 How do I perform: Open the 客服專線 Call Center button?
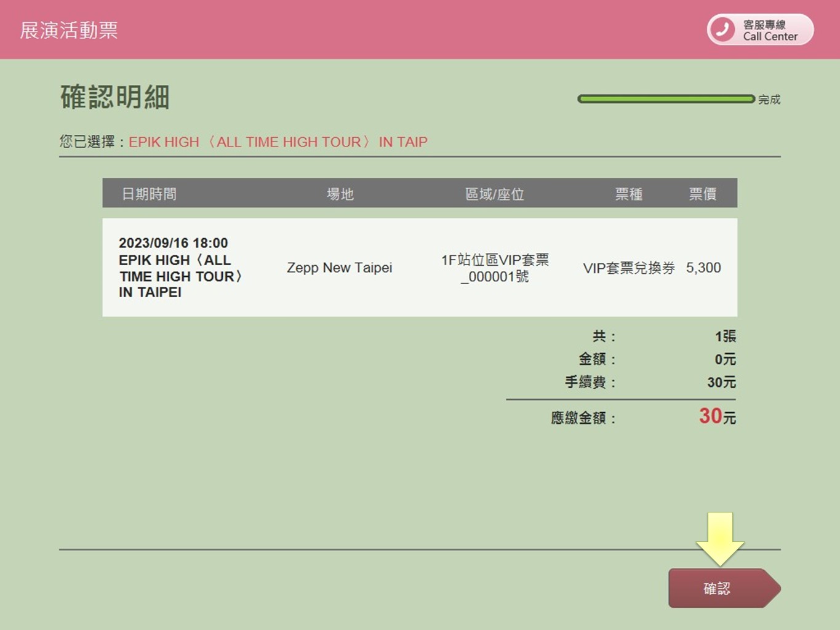(x=761, y=30)
